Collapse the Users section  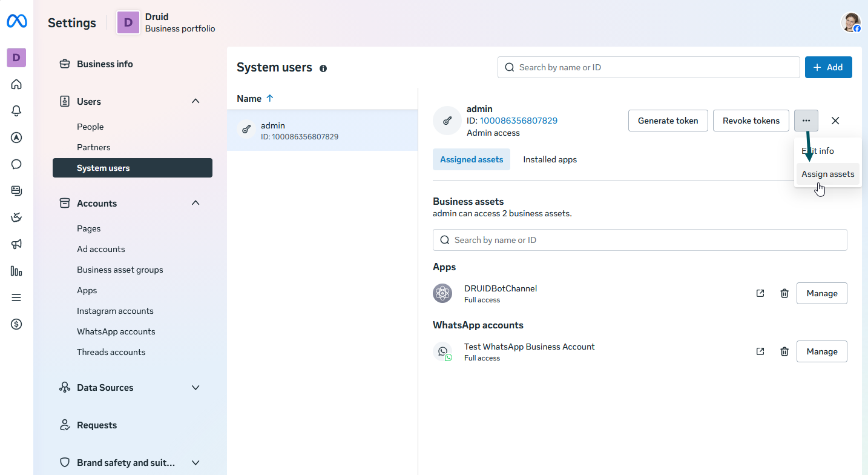point(196,101)
